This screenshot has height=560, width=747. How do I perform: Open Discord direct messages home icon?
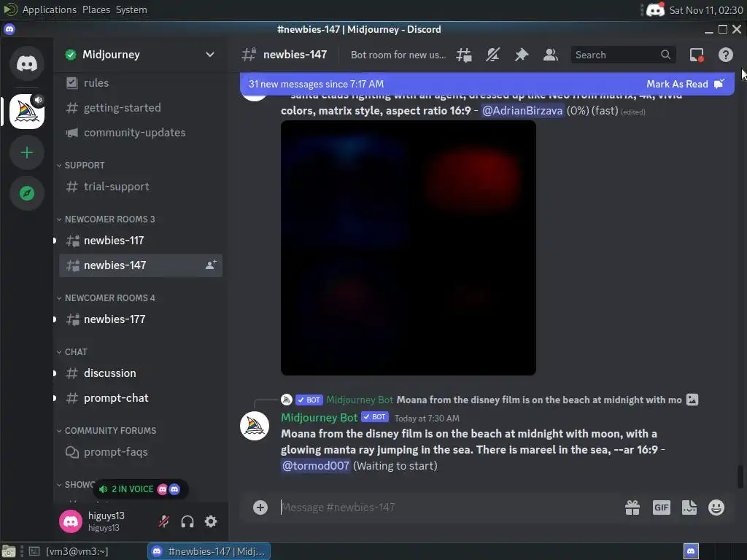coord(27,63)
